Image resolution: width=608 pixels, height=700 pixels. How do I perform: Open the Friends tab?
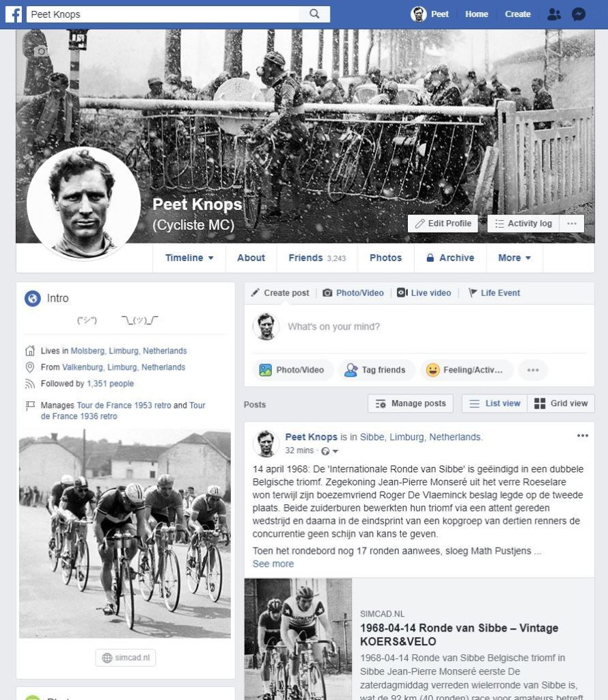(317, 258)
